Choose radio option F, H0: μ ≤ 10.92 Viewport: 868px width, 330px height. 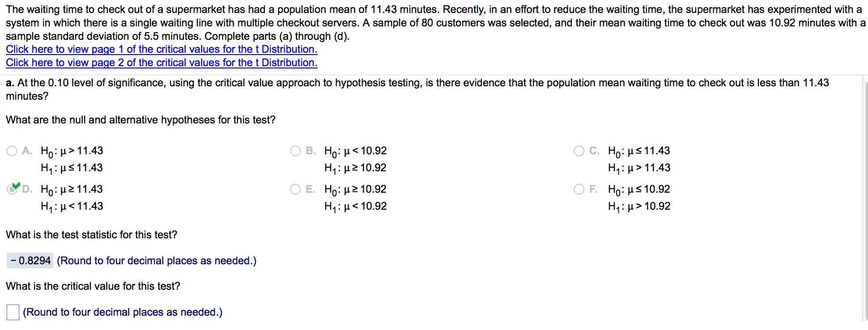coord(579,190)
